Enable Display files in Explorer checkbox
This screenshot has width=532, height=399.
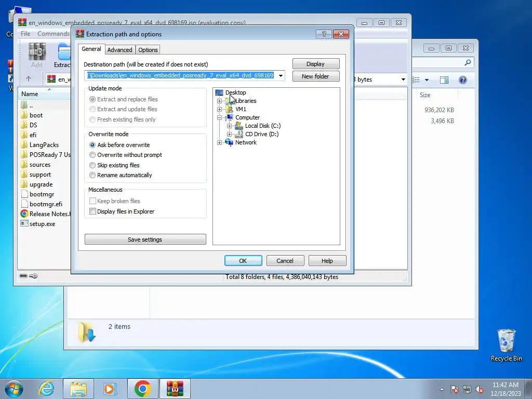(92, 211)
